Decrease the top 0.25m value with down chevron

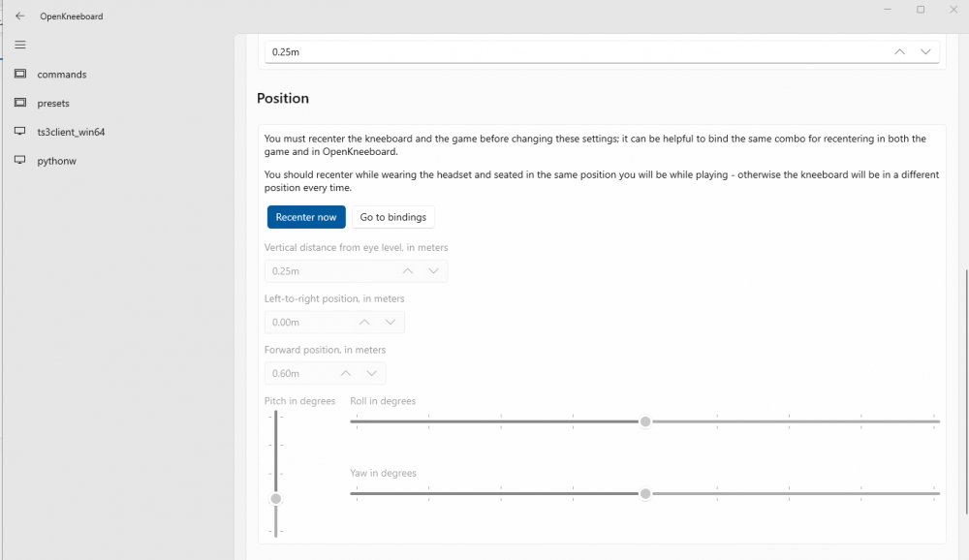click(925, 52)
